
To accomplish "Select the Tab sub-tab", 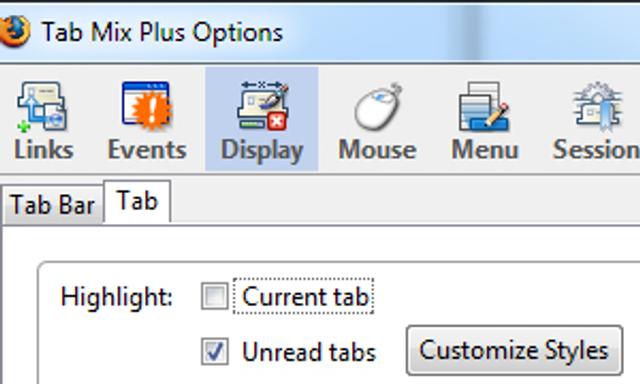I will pos(137,202).
